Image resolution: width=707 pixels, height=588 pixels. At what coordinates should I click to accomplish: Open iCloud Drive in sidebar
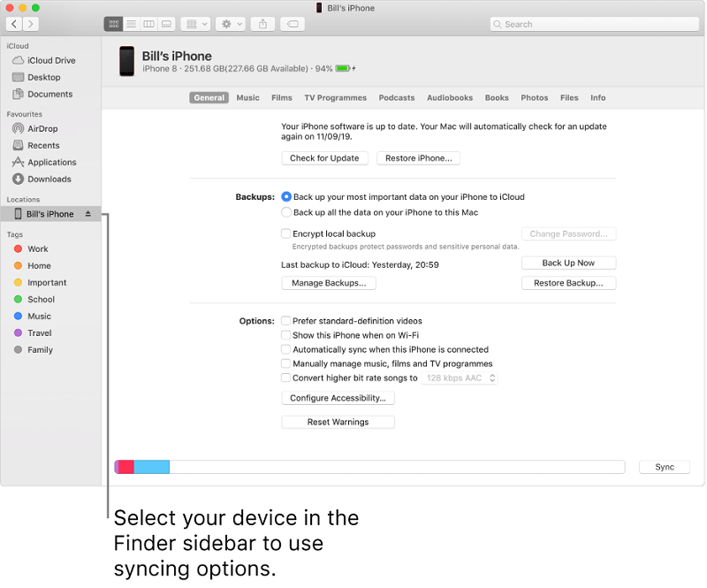(50, 60)
